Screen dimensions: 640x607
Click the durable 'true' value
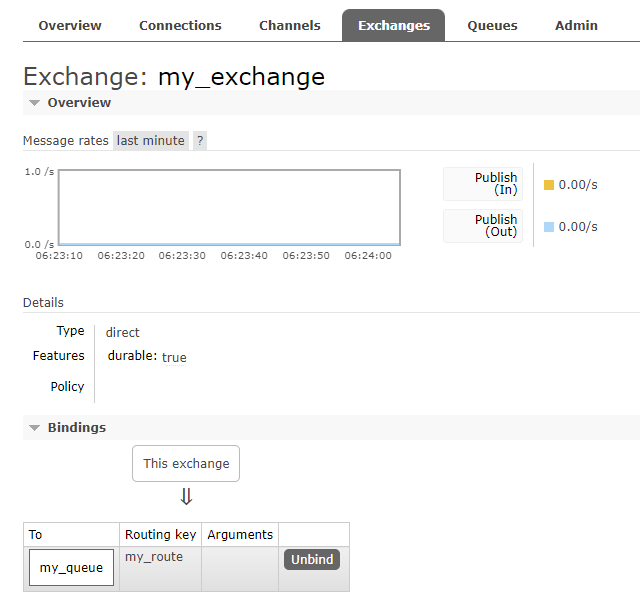174,357
